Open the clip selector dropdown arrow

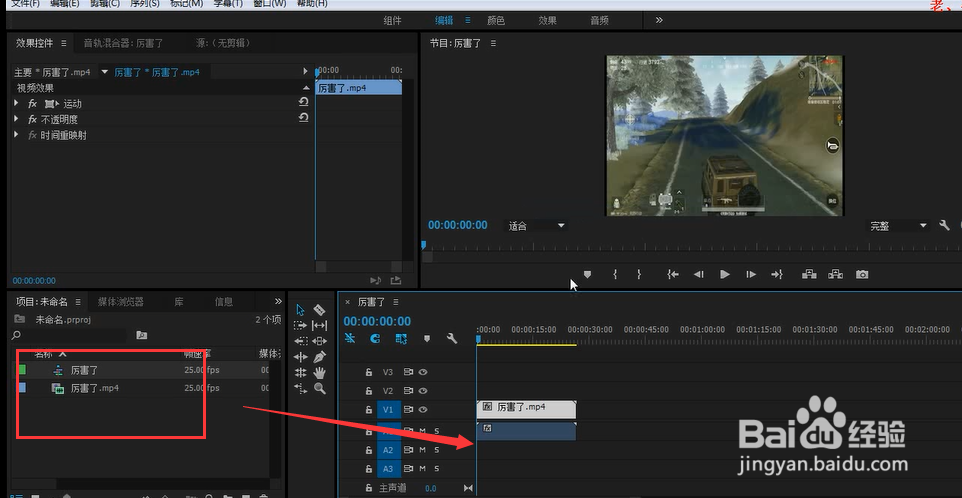(104, 72)
